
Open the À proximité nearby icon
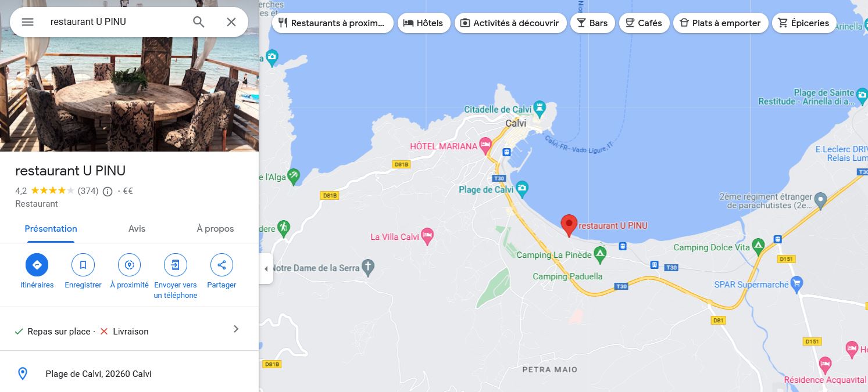(x=129, y=265)
